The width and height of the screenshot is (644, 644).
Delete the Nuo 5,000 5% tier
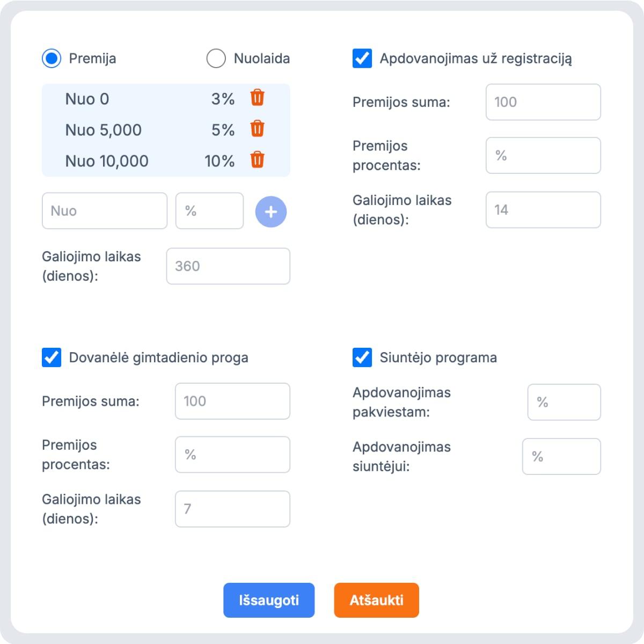[258, 129]
